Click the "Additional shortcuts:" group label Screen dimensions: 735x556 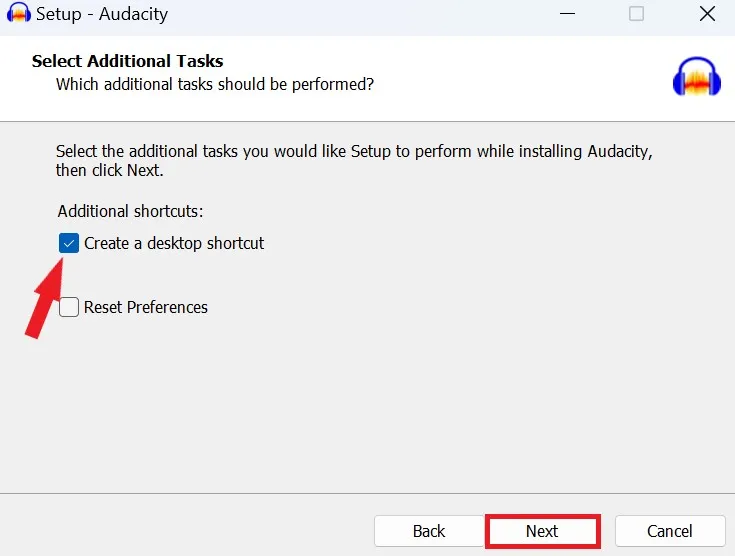tap(130, 211)
